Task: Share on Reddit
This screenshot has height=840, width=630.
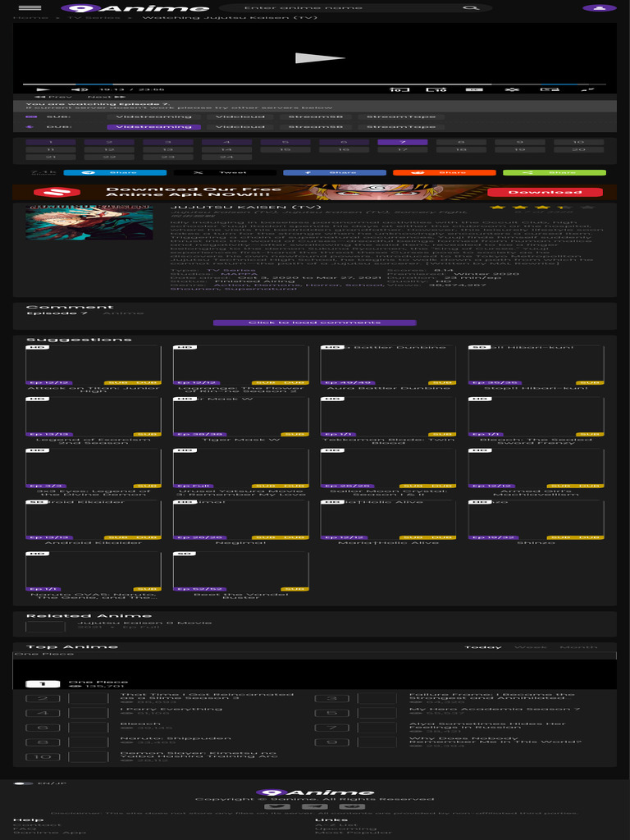Action: click(x=445, y=172)
